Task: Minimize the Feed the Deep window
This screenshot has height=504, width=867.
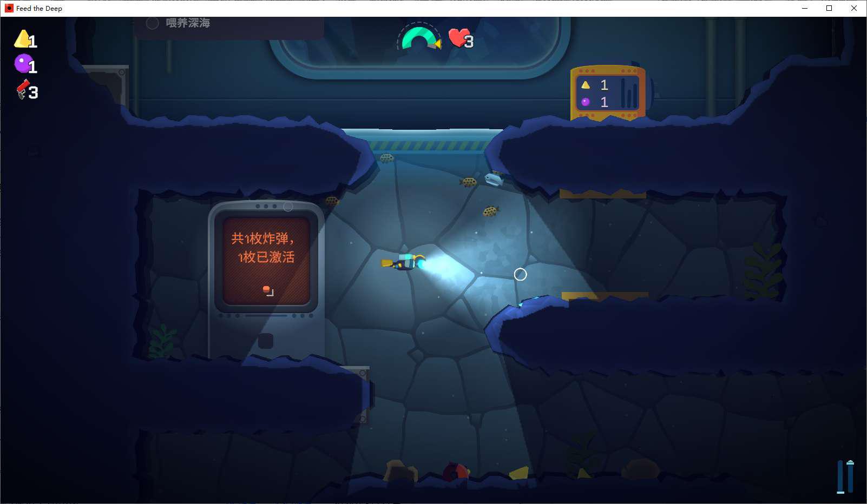Action: coord(805,8)
